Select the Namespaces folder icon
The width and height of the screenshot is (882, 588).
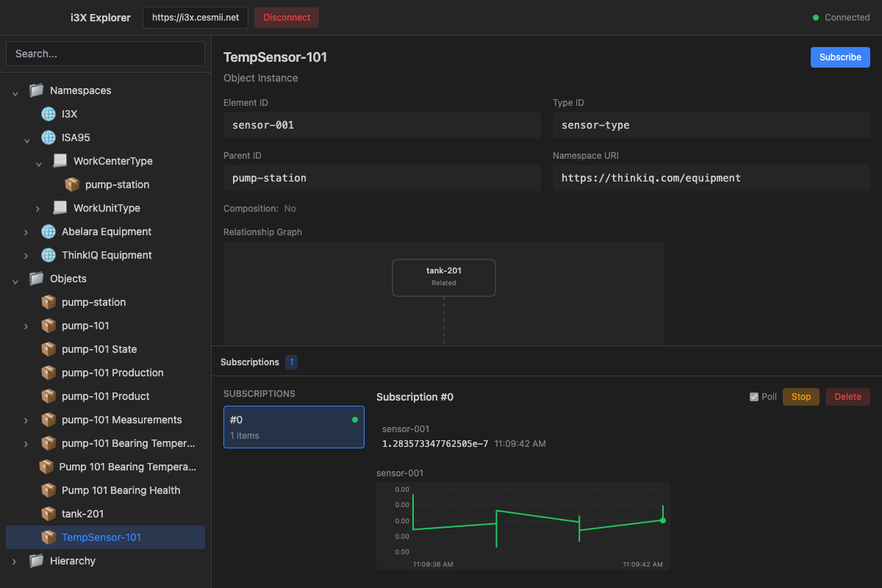click(37, 90)
